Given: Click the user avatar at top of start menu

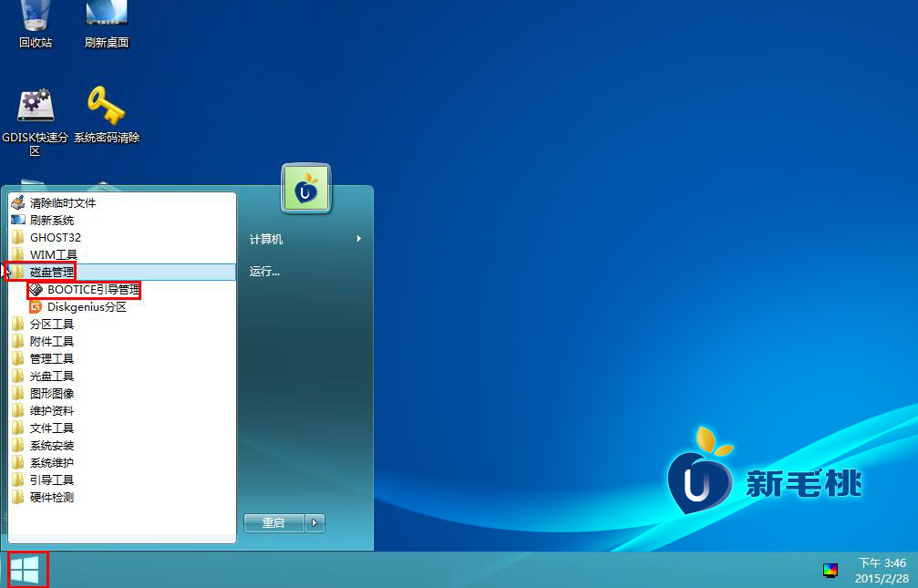Looking at the screenshot, I should pos(306,189).
